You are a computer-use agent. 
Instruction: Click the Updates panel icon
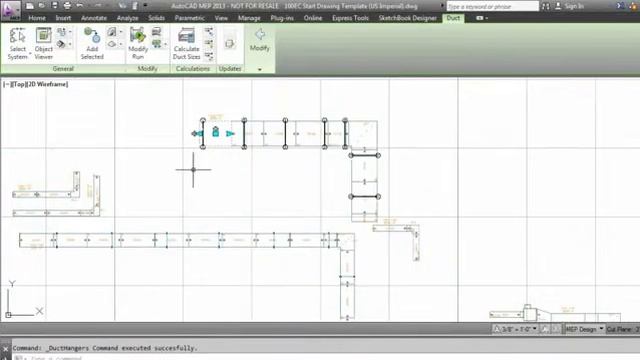pyautogui.click(x=229, y=43)
